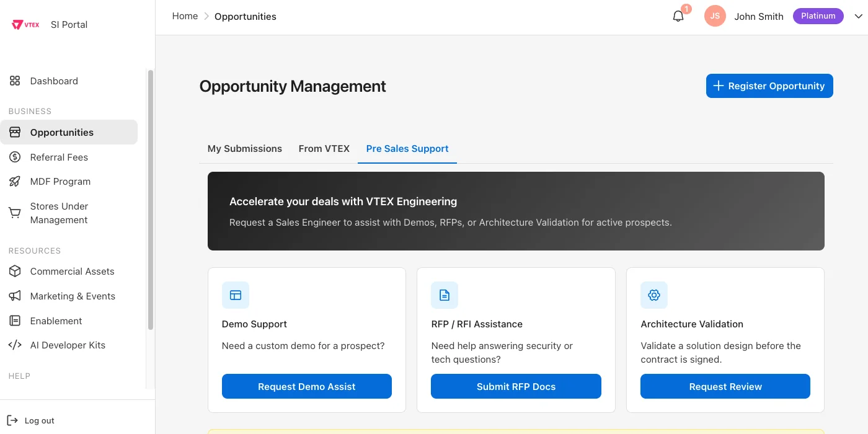Open Marketing & Events page

tap(69, 296)
